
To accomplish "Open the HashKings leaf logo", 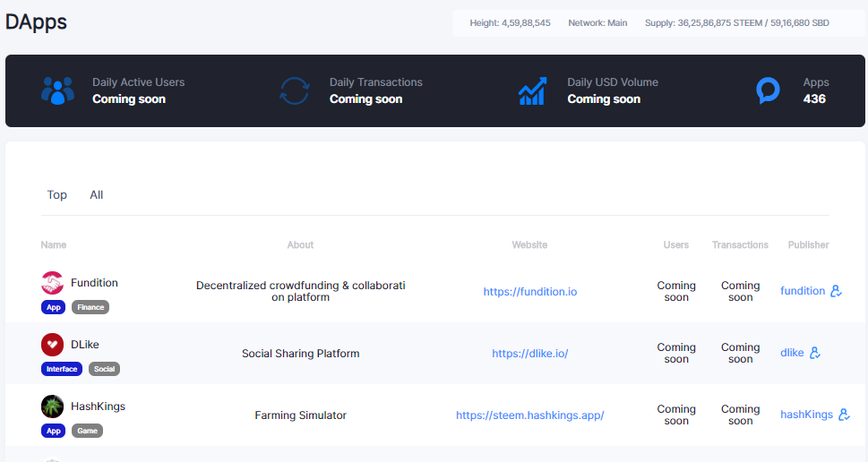I will [x=52, y=406].
